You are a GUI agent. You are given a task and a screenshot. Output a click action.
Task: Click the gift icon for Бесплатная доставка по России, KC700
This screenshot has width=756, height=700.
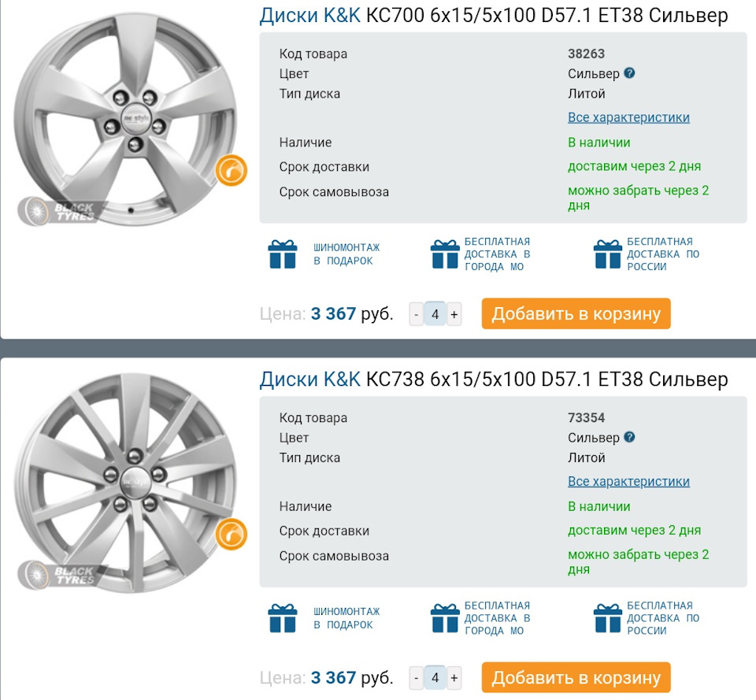608,254
